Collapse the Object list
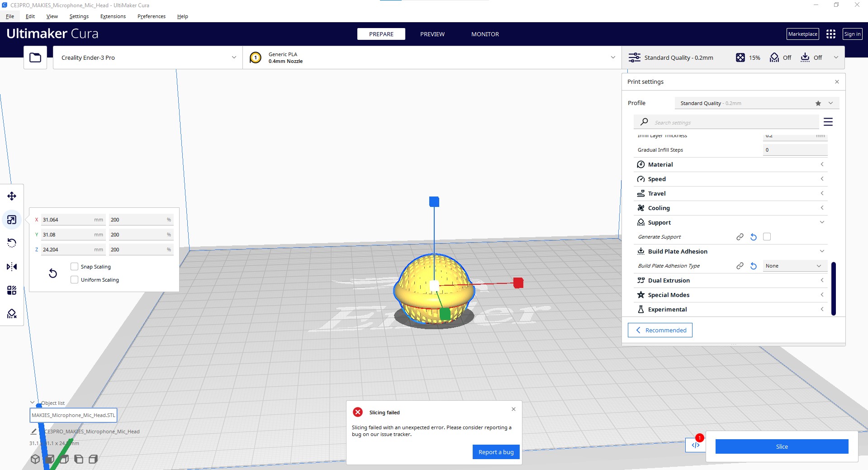 (x=32, y=403)
